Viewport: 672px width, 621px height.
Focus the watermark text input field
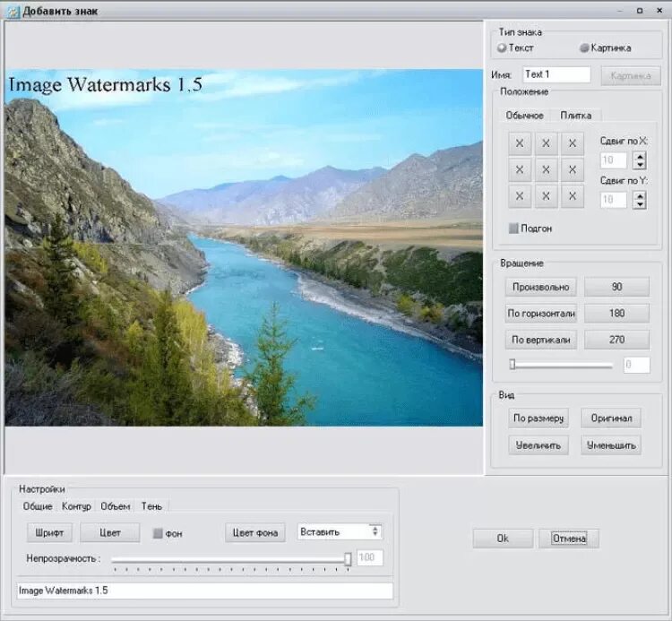tap(205, 591)
